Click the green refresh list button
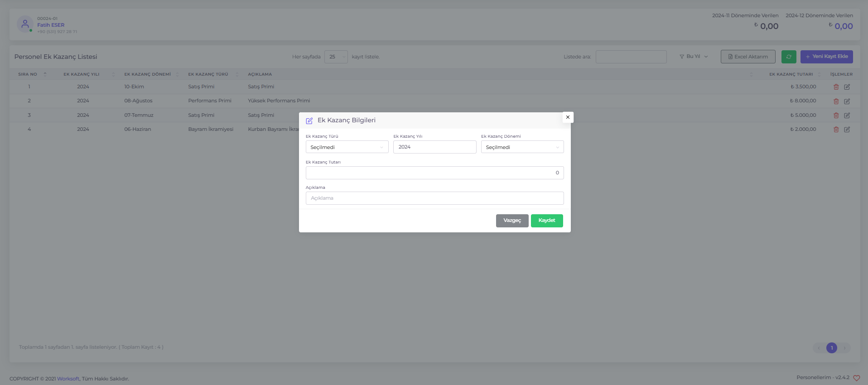Image resolution: width=868 pixels, height=385 pixels. tap(789, 57)
